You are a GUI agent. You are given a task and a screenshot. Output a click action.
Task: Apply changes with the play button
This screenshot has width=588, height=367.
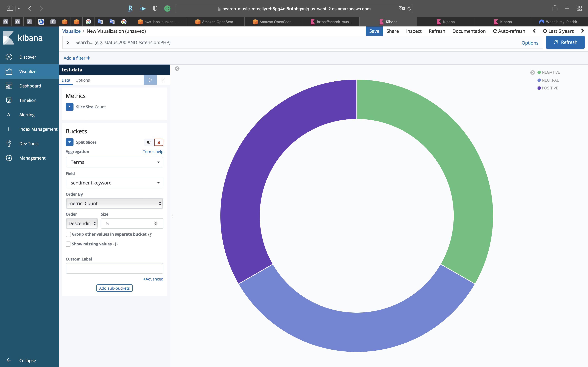pyautogui.click(x=150, y=80)
